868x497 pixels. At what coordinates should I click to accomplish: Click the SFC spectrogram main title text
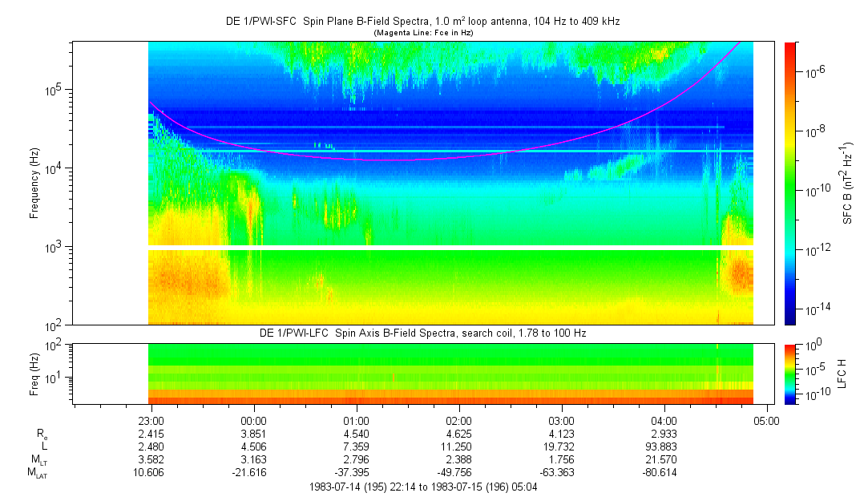coord(422,22)
